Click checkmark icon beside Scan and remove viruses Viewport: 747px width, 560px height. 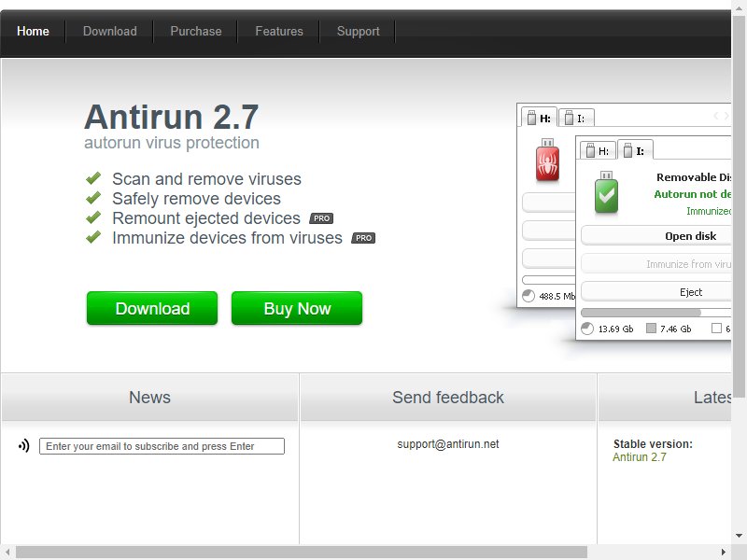point(93,178)
